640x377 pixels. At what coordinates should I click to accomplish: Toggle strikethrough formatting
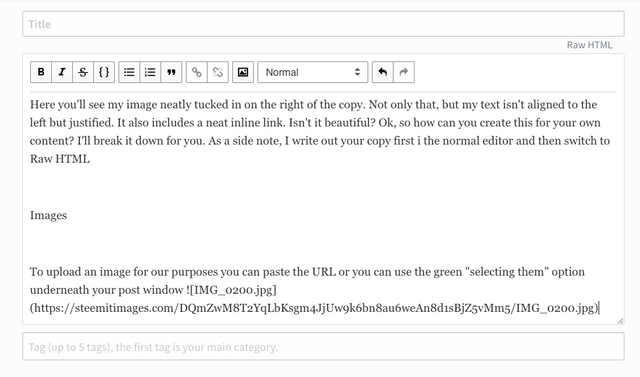[83, 72]
